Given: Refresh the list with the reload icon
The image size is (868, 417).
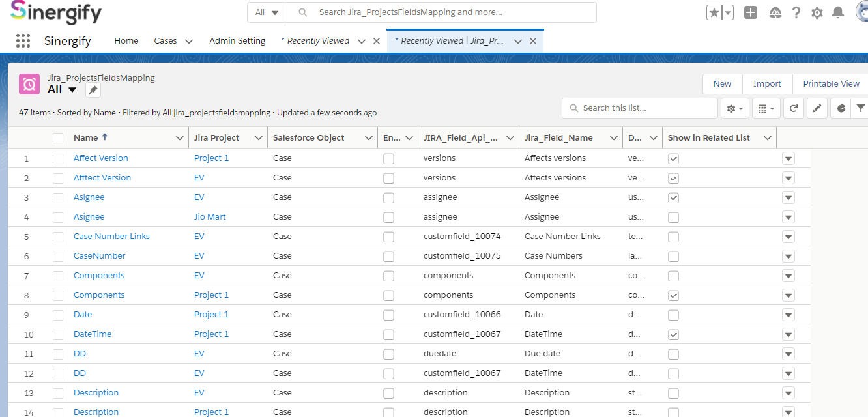Looking at the screenshot, I should (x=793, y=108).
